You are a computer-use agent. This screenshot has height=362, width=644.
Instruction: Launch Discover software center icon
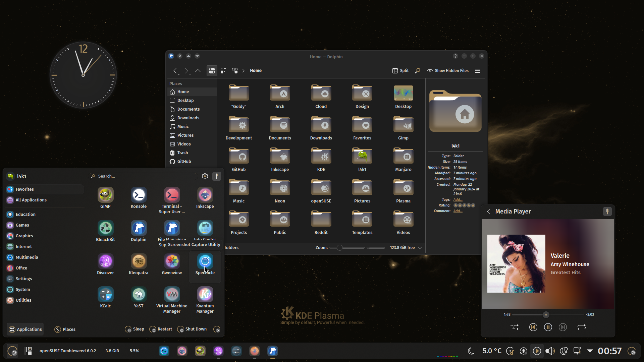(x=105, y=264)
